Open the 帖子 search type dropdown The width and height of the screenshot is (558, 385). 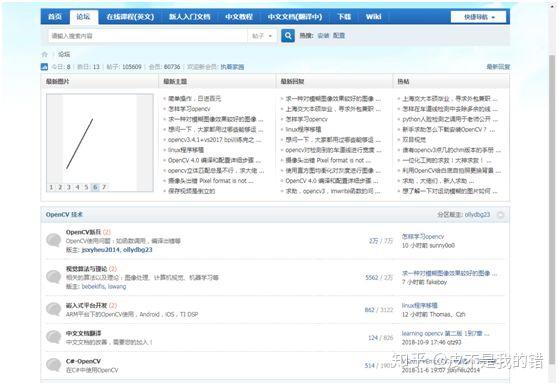pyautogui.click(x=262, y=36)
